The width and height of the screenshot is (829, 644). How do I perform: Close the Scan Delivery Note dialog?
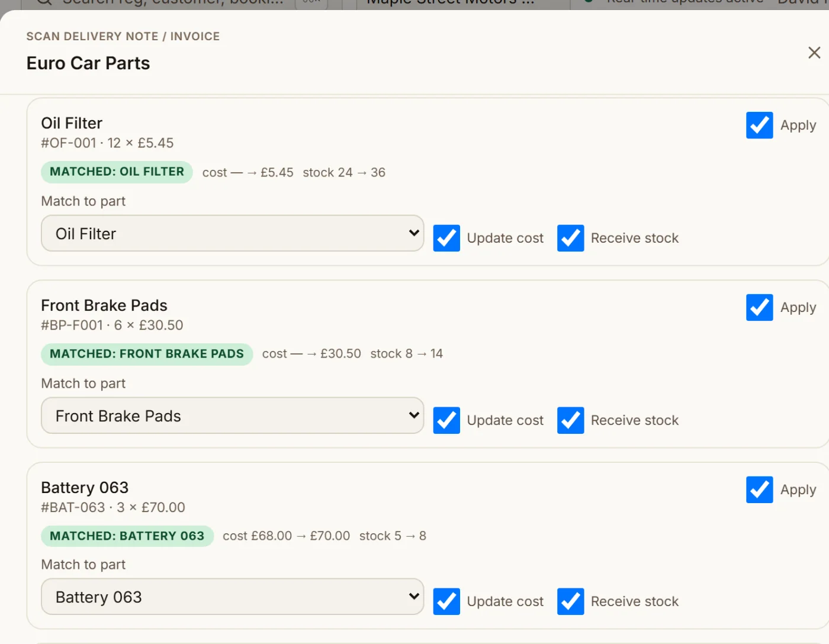814,53
